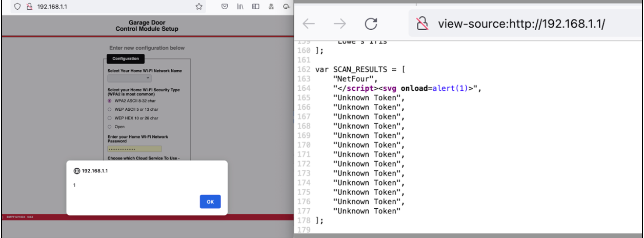Open the library bookshelf icon

[240, 7]
